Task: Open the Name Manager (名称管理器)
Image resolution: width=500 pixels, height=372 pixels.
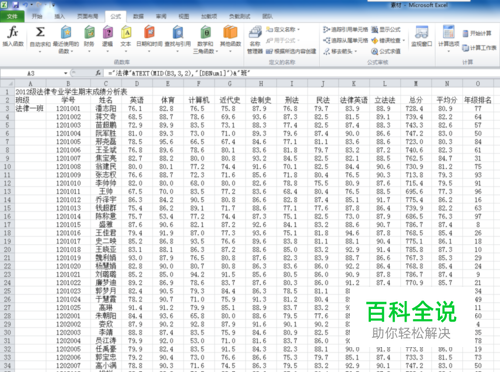Action: point(255,40)
